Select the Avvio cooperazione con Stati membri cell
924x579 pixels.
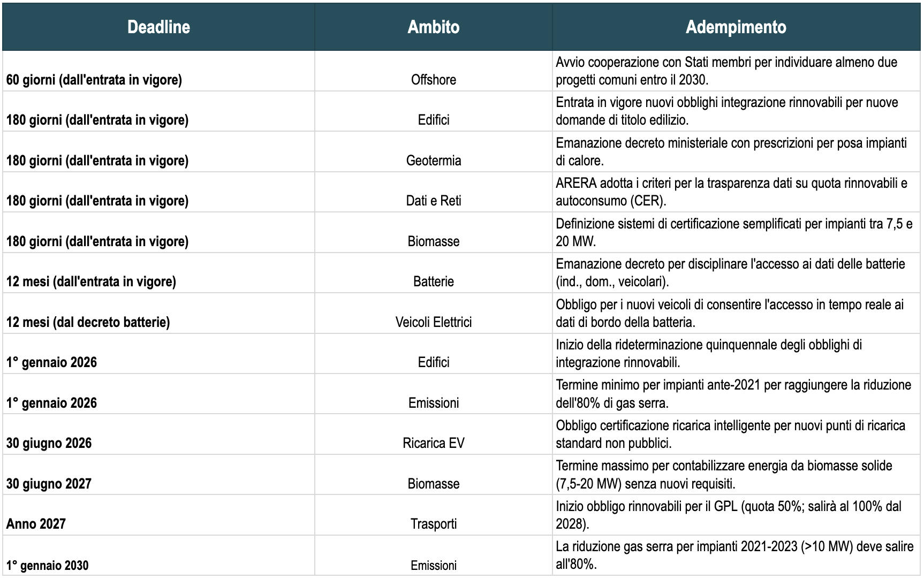726,71
